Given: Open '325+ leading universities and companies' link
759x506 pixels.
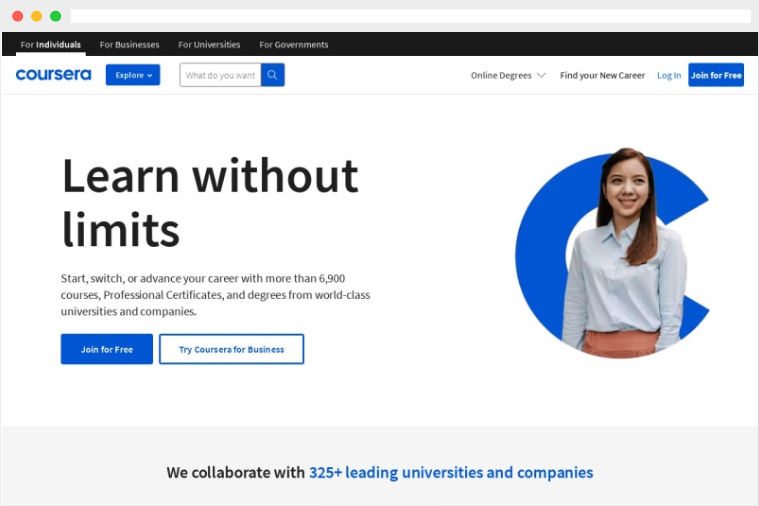Looking at the screenshot, I should pos(451,473).
